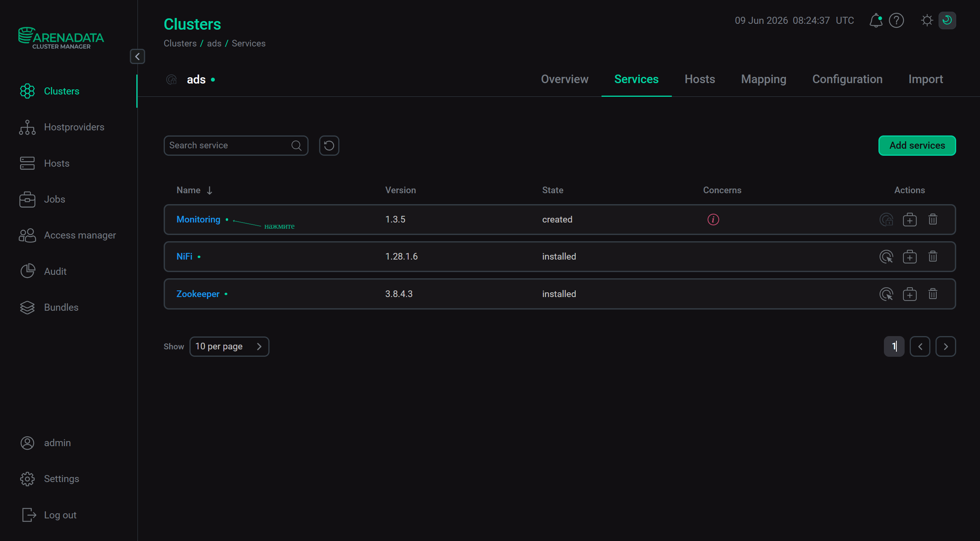Image resolution: width=980 pixels, height=541 pixels.
Task: Open the 10 per page dropdown
Action: (229, 347)
